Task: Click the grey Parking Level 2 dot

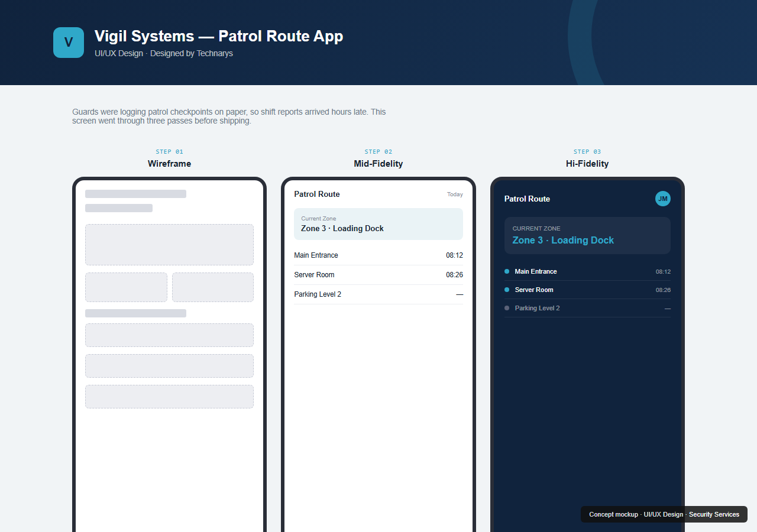Action: point(507,308)
